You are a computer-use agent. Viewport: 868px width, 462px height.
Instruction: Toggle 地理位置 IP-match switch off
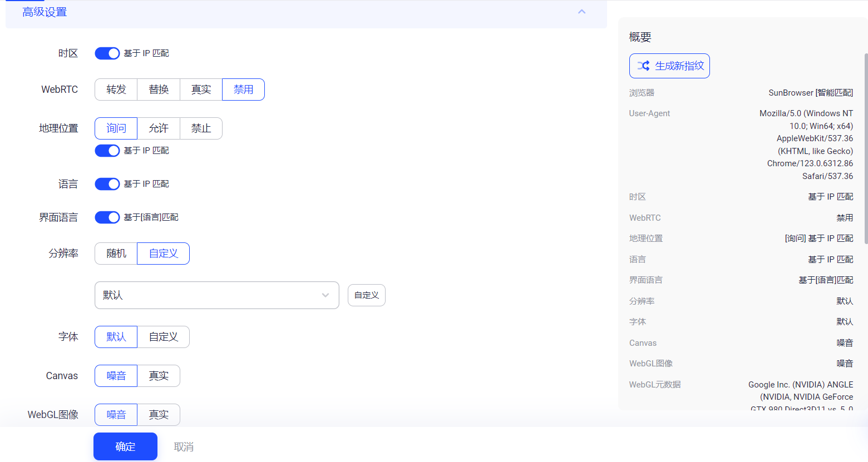click(x=107, y=151)
